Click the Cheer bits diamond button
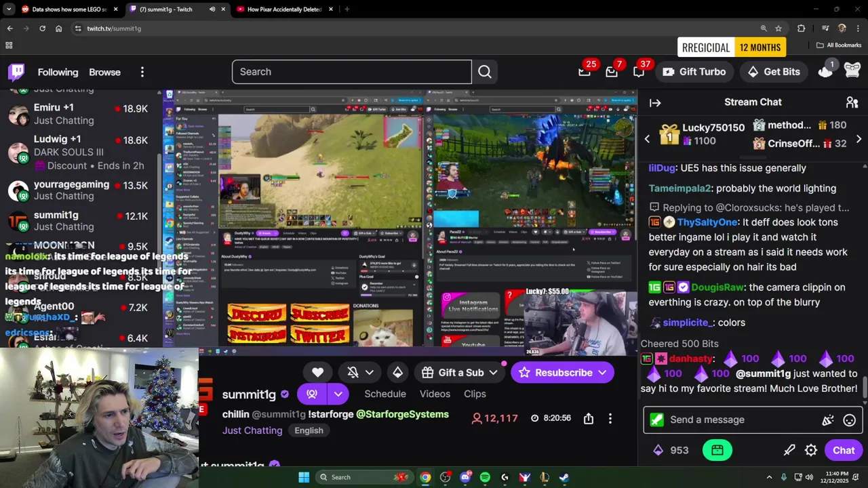 point(397,372)
